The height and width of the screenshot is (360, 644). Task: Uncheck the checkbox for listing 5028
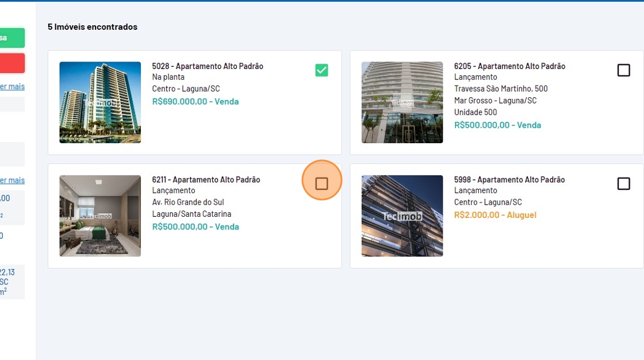click(x=321, y=70)
